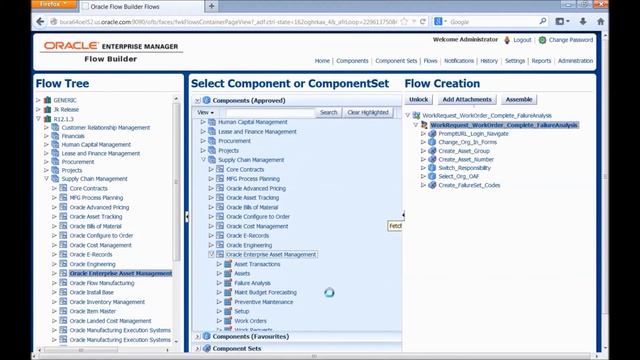Open the Firefox downloads arrow icon

click(583, 22)
